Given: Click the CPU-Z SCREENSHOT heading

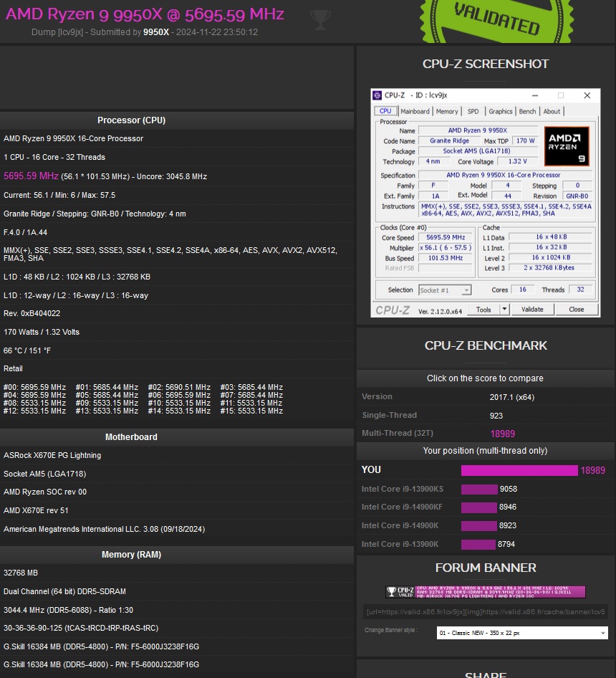Looking at the screenshot, I should (x=486, y=64).
